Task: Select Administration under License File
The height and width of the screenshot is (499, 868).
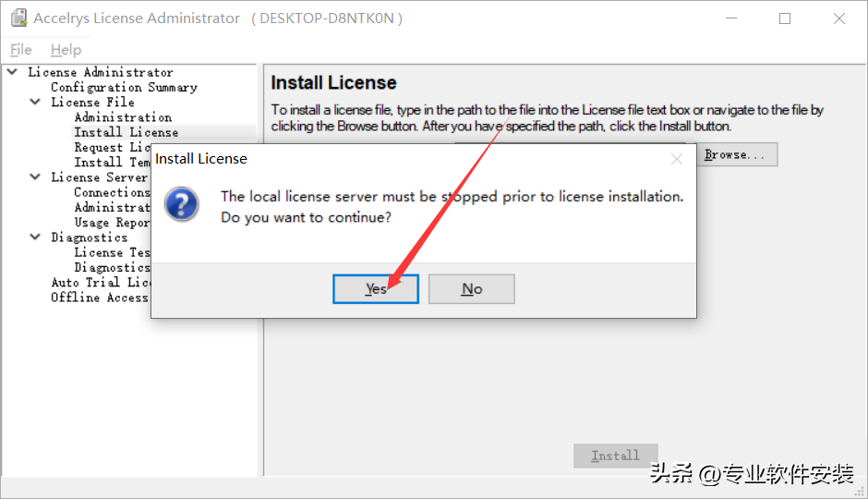Action: (x=123, y=117)
